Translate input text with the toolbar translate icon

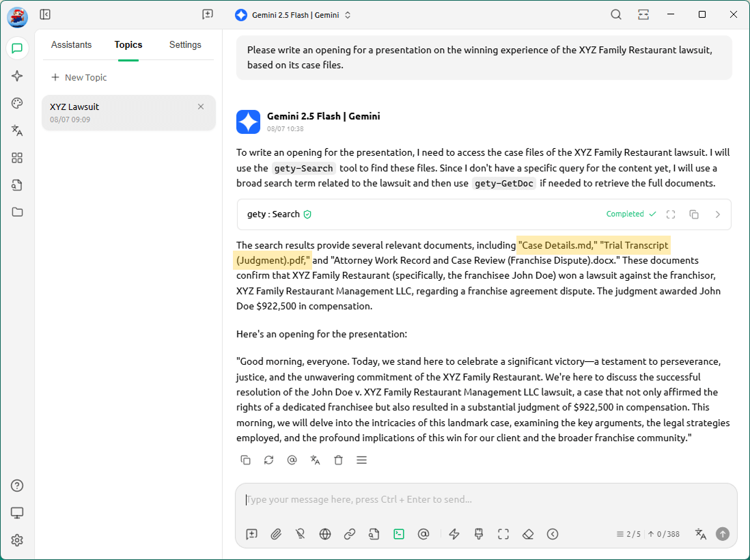[700, 534]
